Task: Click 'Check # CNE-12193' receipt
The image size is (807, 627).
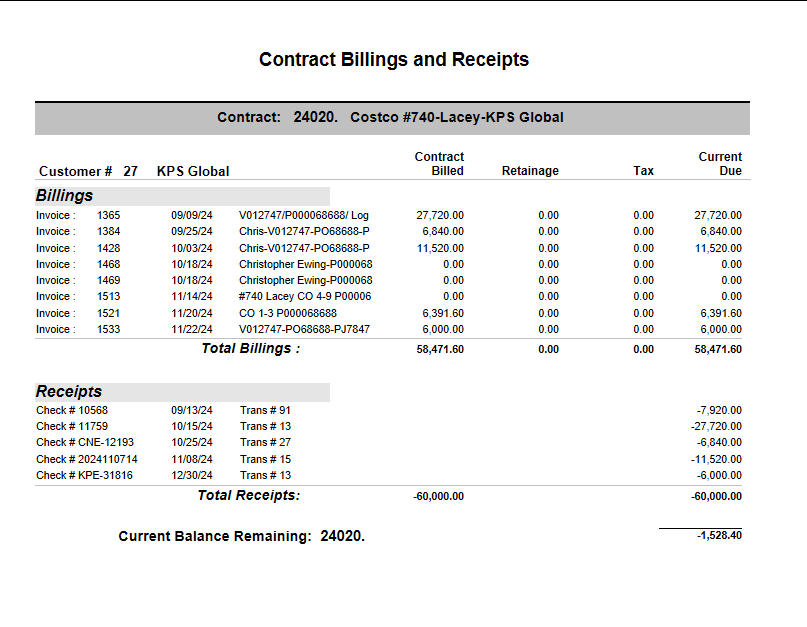Action: [85, 442]
